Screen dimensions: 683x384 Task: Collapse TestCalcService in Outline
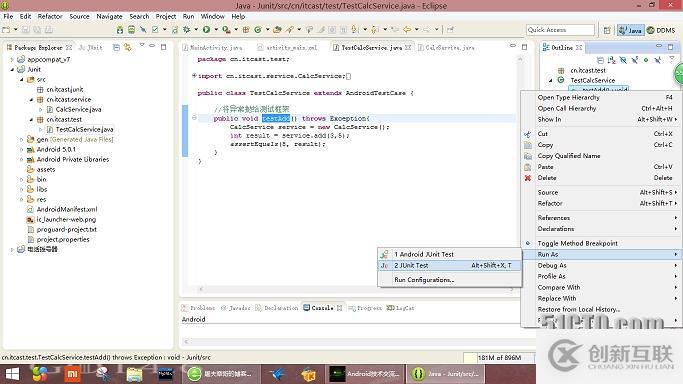click(x=551, y=80)
